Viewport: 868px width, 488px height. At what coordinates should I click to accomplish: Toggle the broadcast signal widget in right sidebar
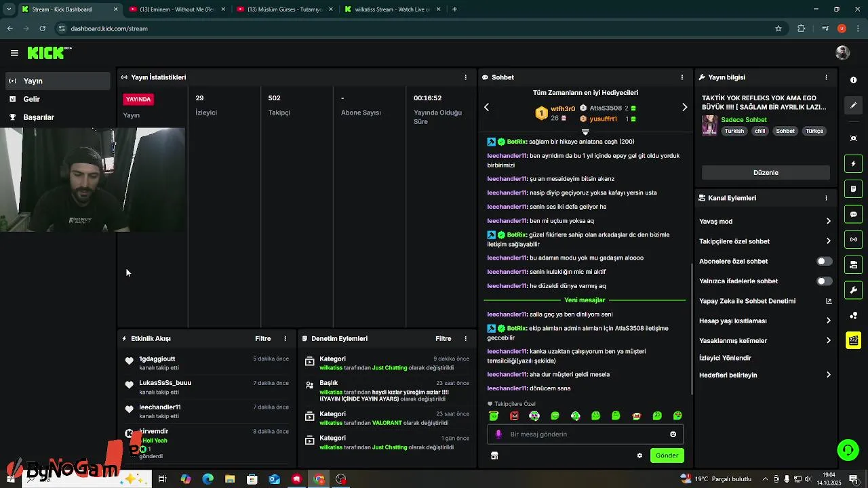pyautogui.click(x=853, y=239)
